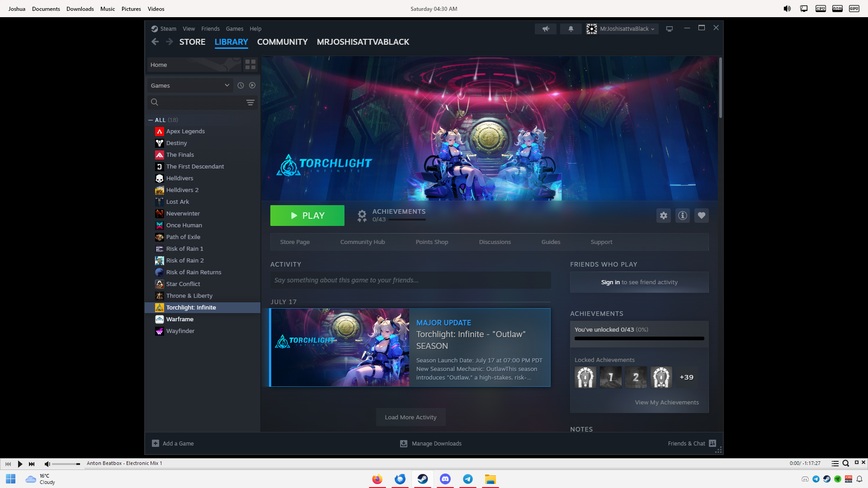Sort games by recent activity clock icon

[241, 85]
